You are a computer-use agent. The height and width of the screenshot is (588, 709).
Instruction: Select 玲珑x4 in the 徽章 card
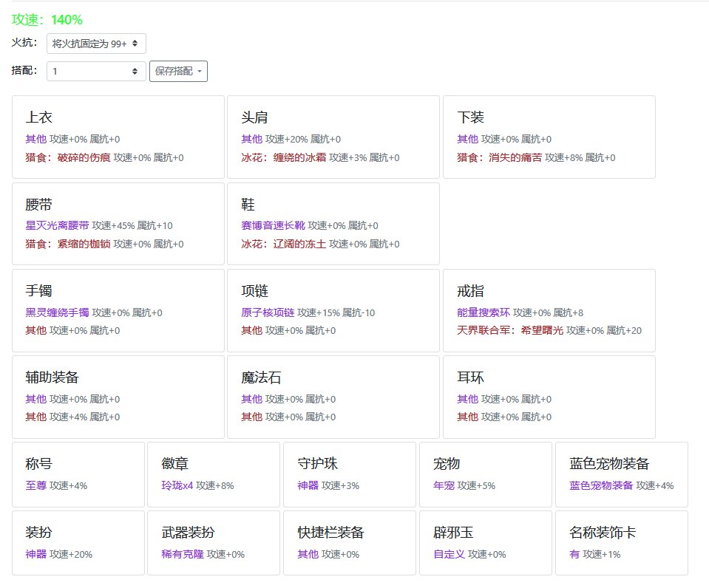(x=177, y=486)
